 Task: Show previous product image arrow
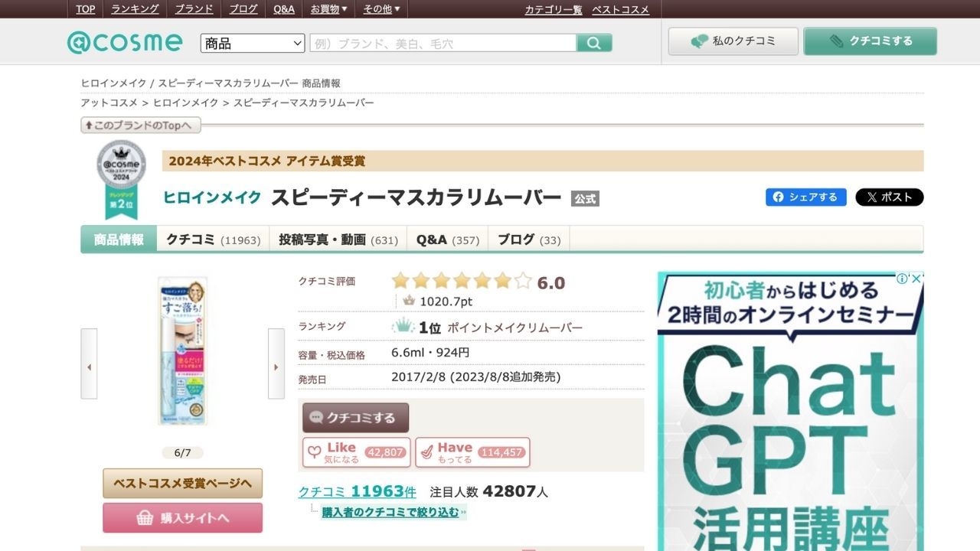89,364
